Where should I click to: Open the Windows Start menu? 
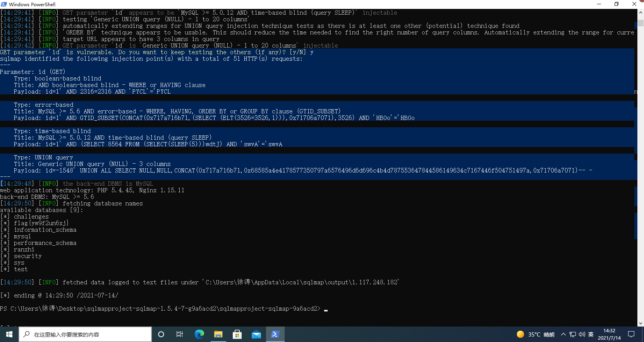tap(9, 334)
